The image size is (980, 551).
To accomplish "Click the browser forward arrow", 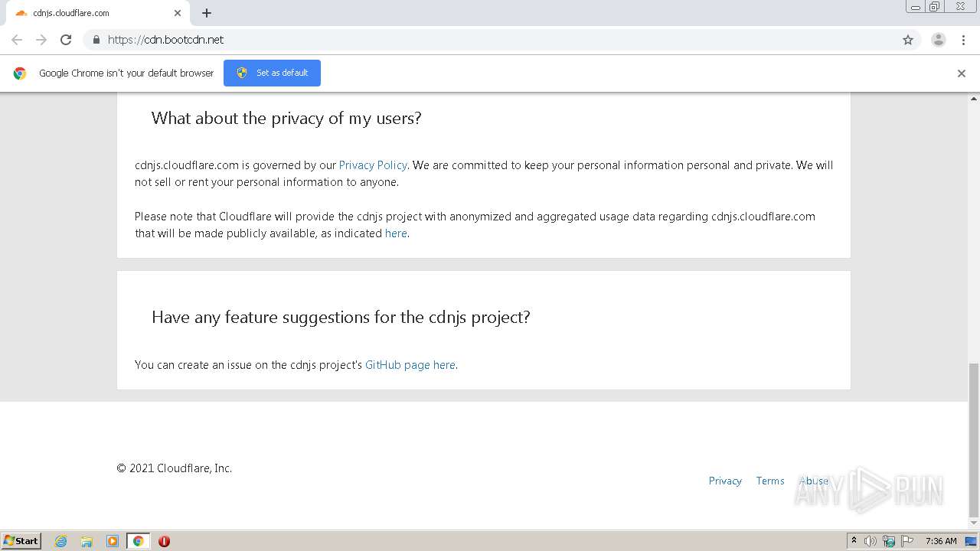I will point(41,40).
